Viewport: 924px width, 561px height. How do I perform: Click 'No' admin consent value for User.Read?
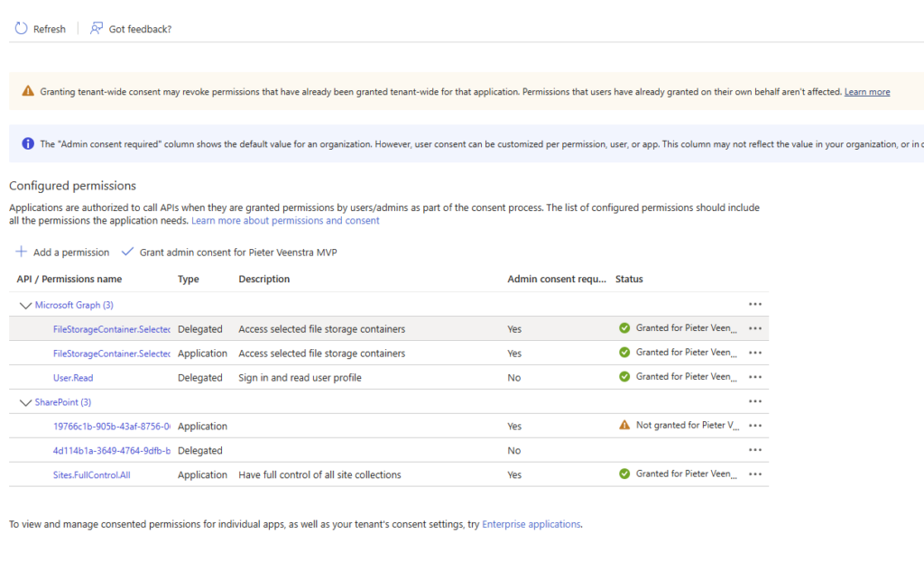[513, 378]
